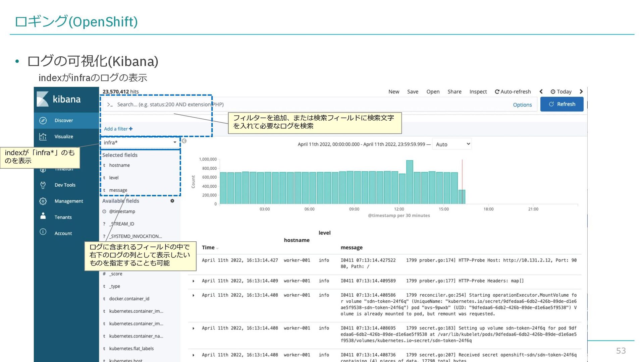
Task: Click Inspect in the top menu
Action: tap(478, 92)
